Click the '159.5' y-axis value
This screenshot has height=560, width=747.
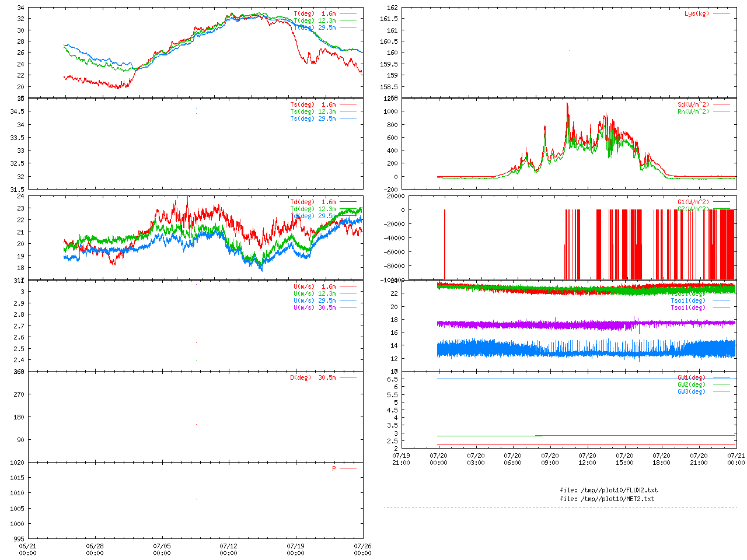(389, 64)
